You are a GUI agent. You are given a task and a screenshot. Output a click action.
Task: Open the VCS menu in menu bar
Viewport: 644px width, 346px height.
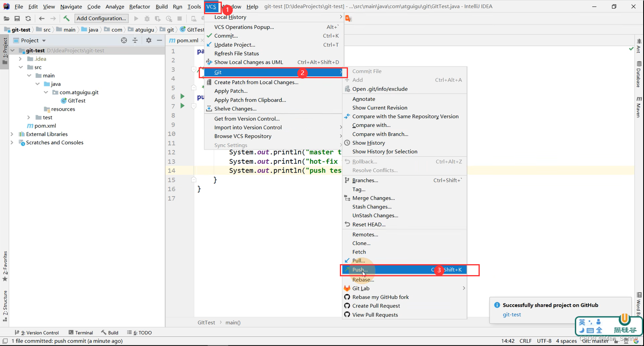(211, 6)
